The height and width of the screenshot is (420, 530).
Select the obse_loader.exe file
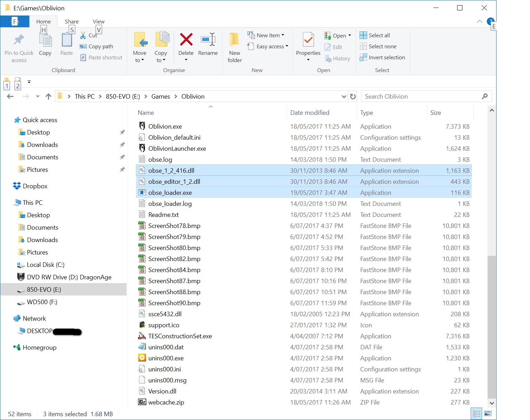(304, 192)
